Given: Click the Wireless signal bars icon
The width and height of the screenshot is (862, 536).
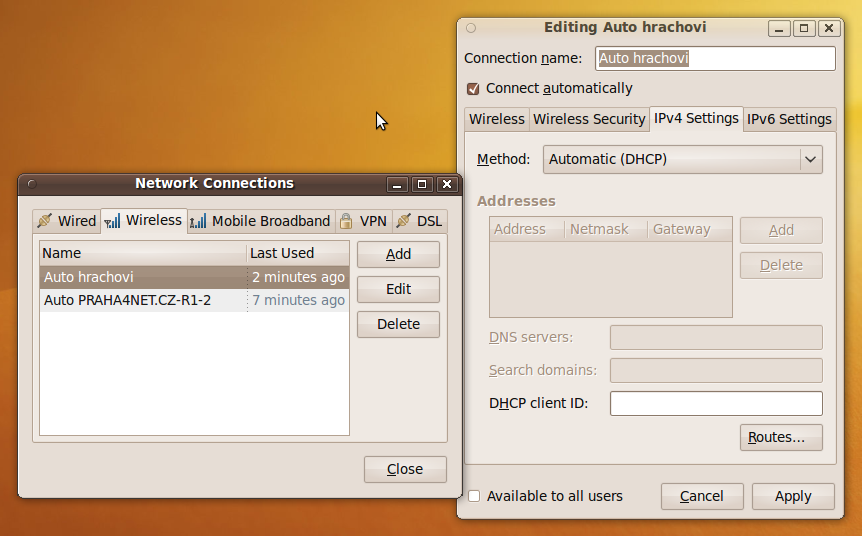Looking at the screenshot, I should [113, 220].
